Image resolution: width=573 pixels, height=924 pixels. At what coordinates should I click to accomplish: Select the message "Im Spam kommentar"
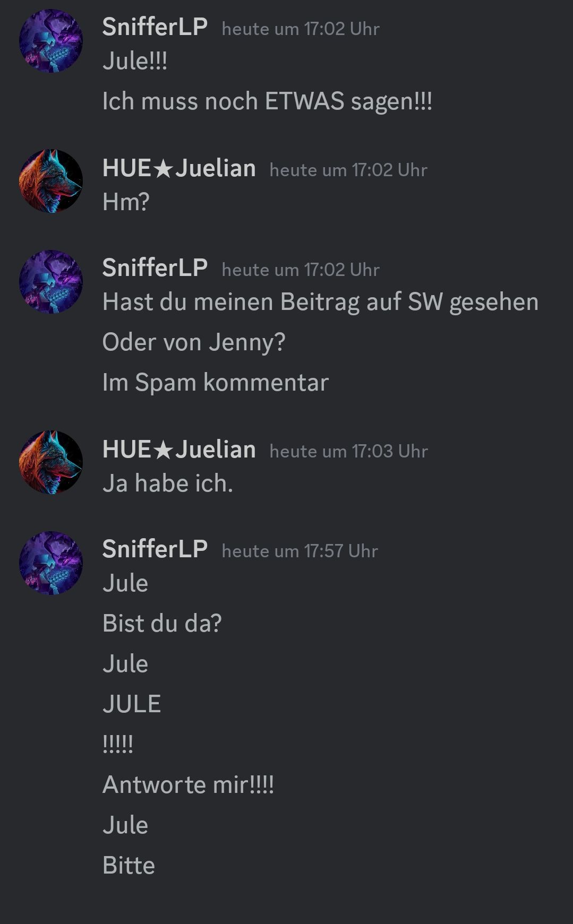pos(216,383)
